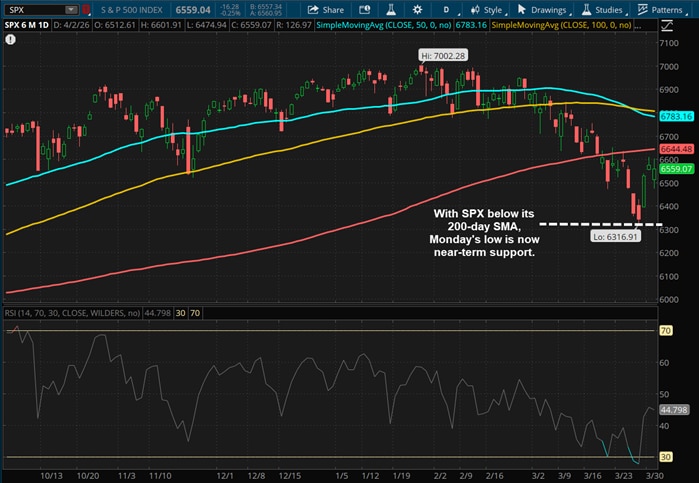Open the Style menu
The width and height of the screenshot is (699, 483).
coord(487,10)
